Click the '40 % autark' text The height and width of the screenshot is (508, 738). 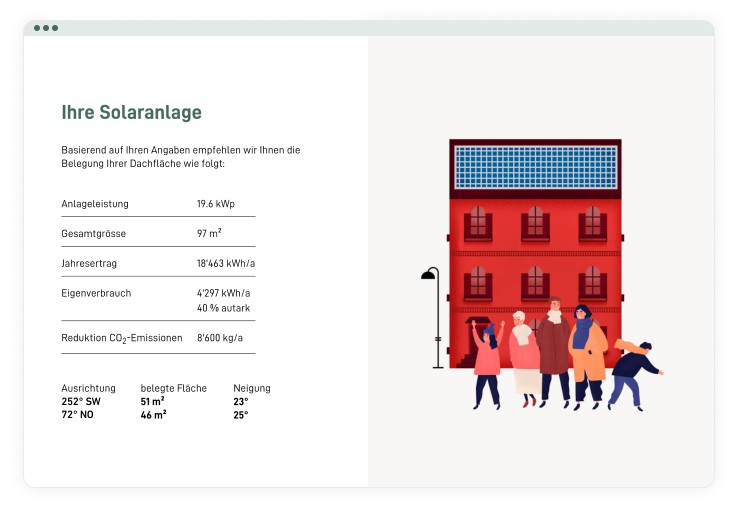(x=223, y=308)
